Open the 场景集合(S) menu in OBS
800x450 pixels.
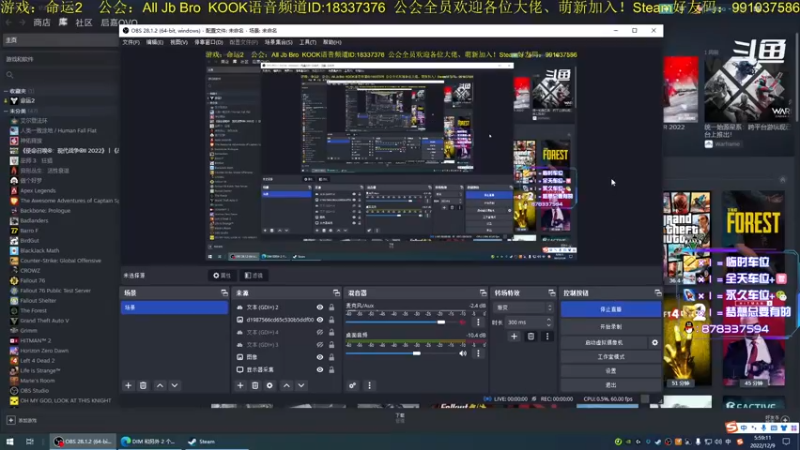tap(279, 42)
